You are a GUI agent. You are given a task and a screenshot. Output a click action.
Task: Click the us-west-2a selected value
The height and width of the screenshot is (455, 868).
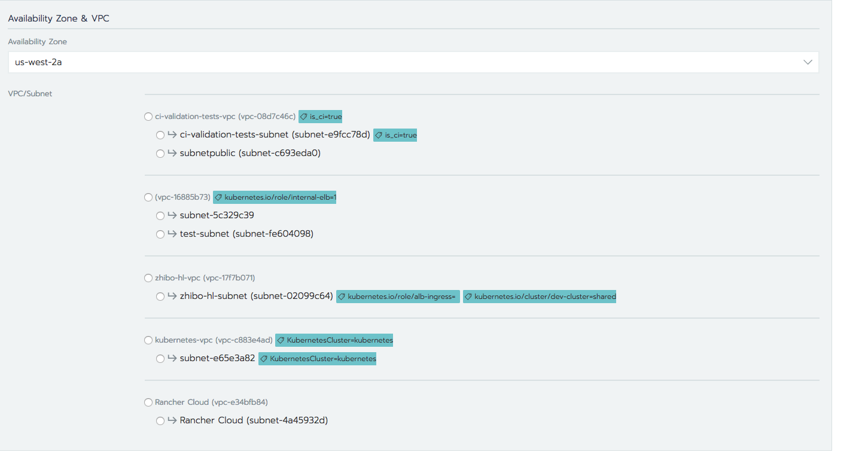38,62
